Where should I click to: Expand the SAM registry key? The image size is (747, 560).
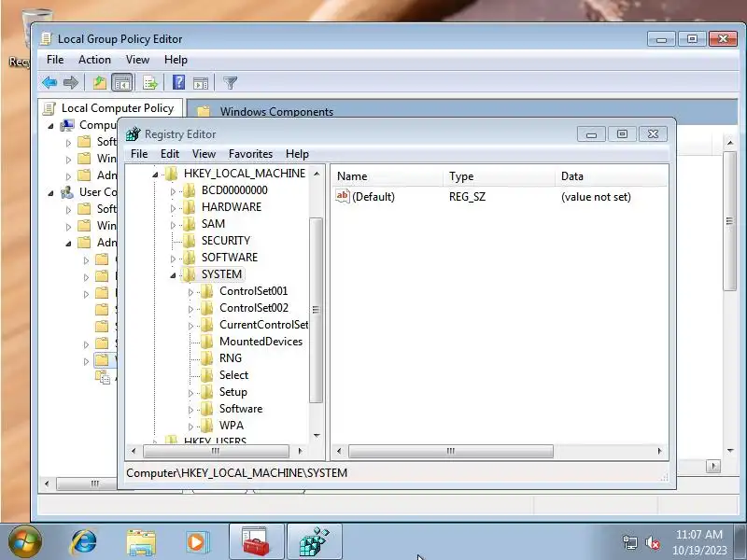tap(173, 225)
